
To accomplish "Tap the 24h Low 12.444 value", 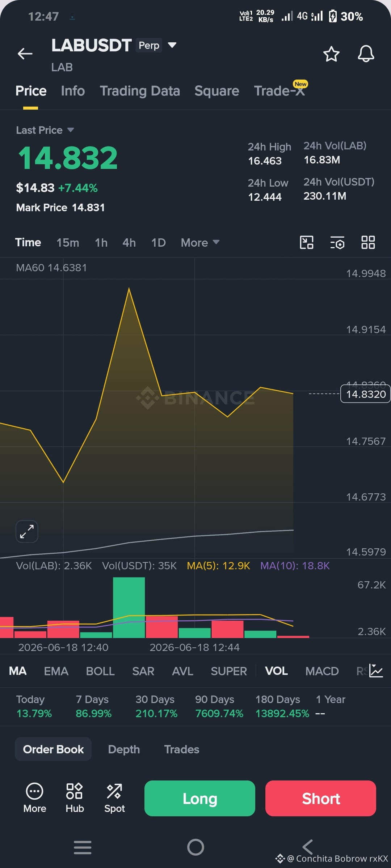I will (265, 197).
